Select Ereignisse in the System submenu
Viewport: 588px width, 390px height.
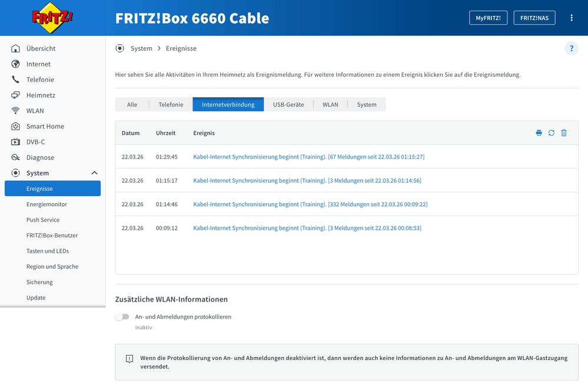52,189
